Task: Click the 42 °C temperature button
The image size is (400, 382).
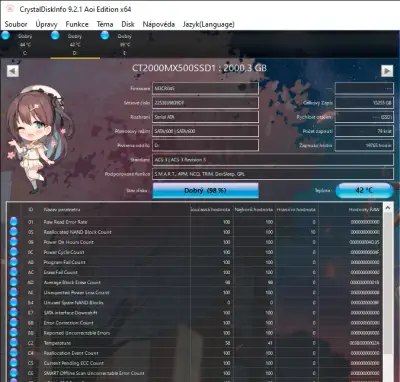Action: (x=364, y=190)
